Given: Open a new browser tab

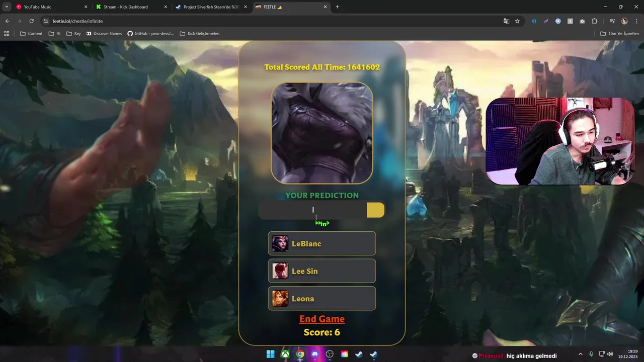Looking at the screenshot, I should [337, 7].
